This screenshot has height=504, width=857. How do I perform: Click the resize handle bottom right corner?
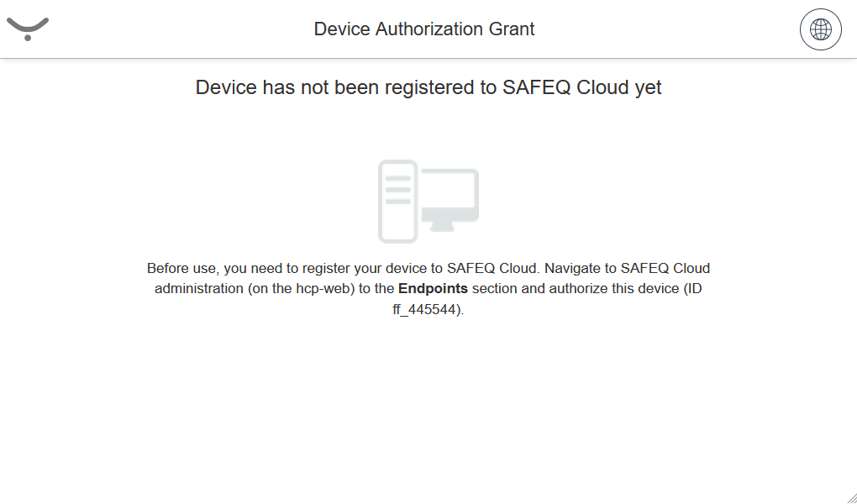851,498
